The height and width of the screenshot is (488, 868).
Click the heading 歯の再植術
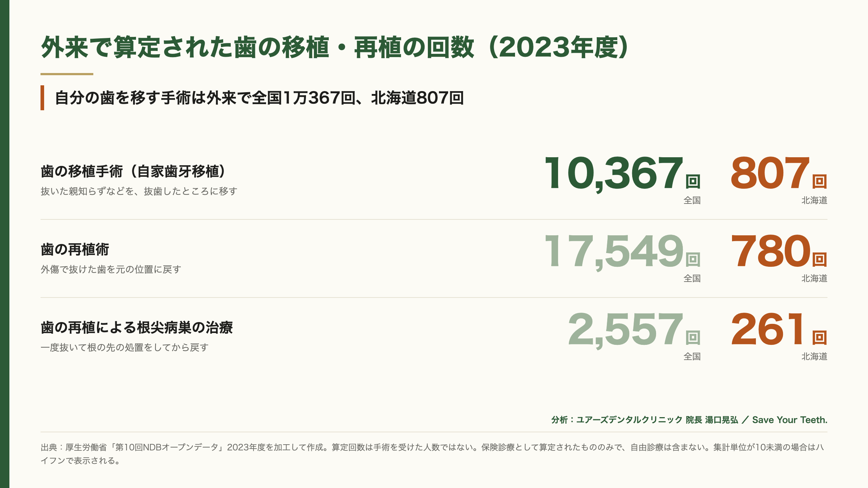click(75, 249)
